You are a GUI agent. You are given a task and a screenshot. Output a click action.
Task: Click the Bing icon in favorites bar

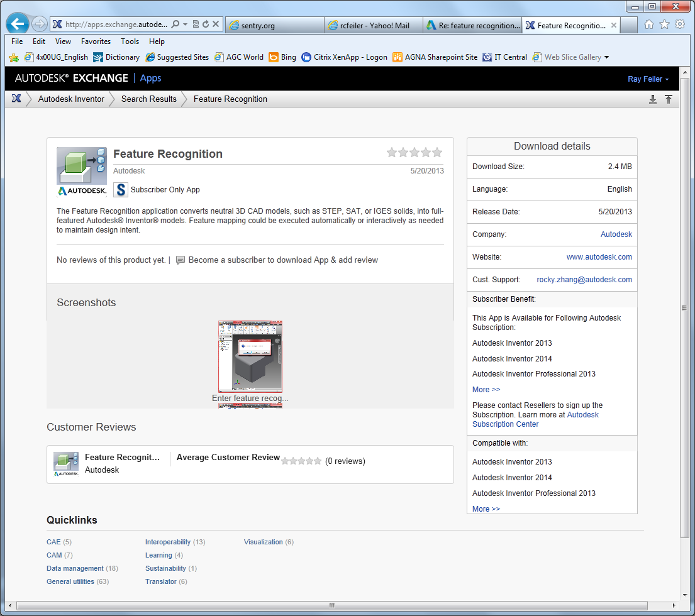[x=273, y=57]
